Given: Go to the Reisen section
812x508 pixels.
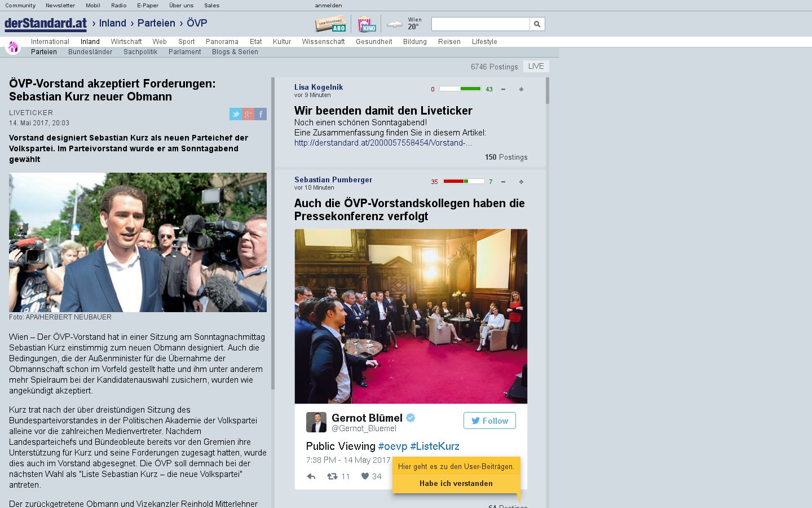Looking at the screenshot, I should point(449,42).
